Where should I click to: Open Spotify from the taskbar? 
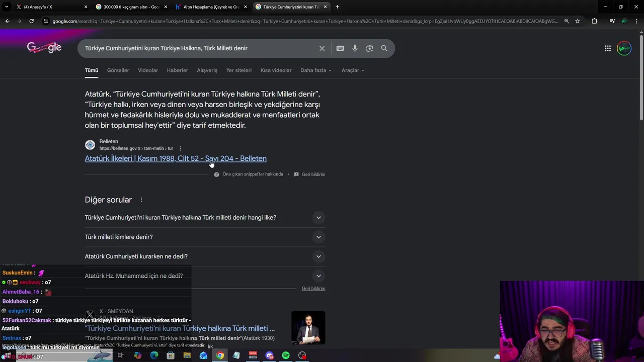pyautogui.click(x=286, y=355)
